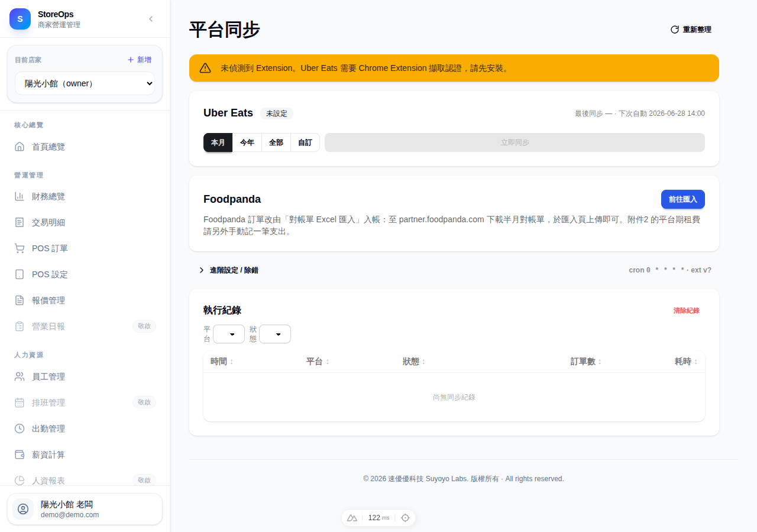Click the 報價管理 document icon
757x532 pixels.
point(20,300)
